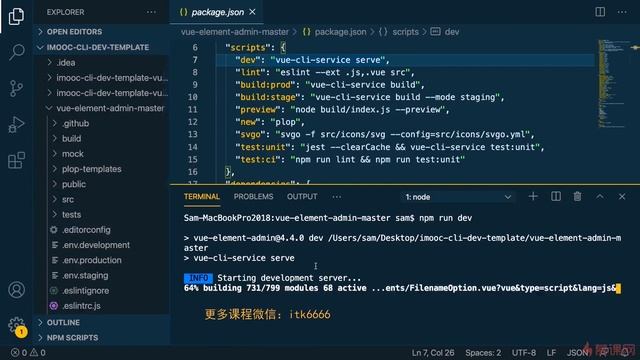640x360 pixels.
Task: Click vue-element-admin-master breadcrumb
Action: click(235, 32)
